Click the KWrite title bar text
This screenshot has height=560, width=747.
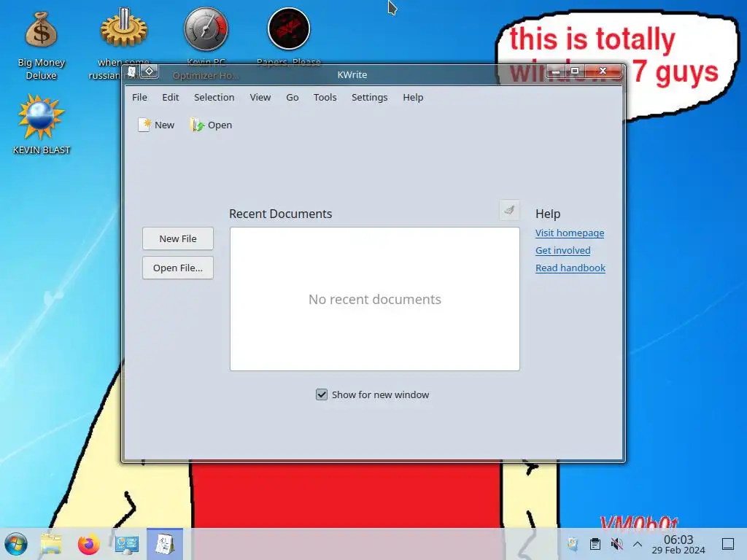point(352,75)
